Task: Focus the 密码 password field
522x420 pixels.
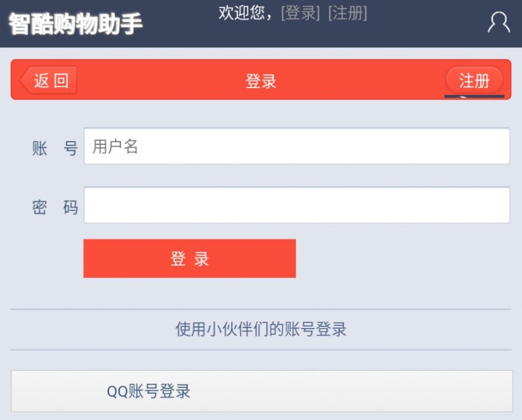Action: click(x=296, y=205)
